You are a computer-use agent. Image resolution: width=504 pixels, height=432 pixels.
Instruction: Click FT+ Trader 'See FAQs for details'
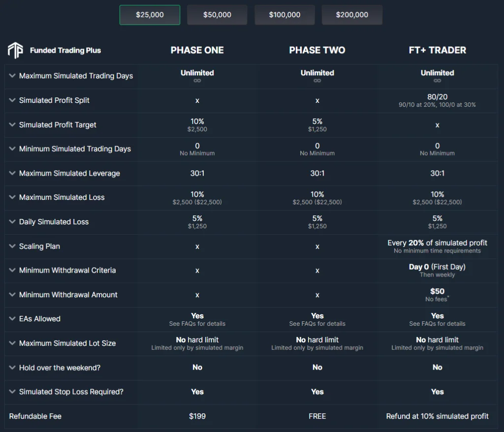tap(438, 324)
